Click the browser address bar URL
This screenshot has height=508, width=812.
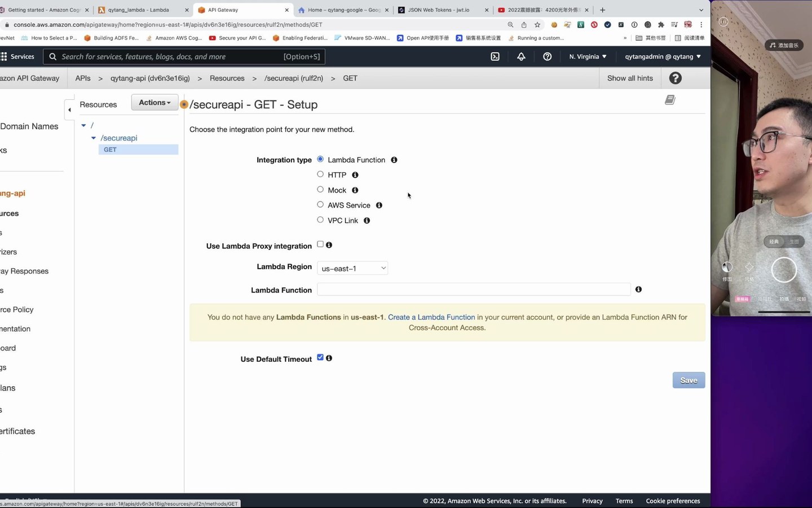167,25
